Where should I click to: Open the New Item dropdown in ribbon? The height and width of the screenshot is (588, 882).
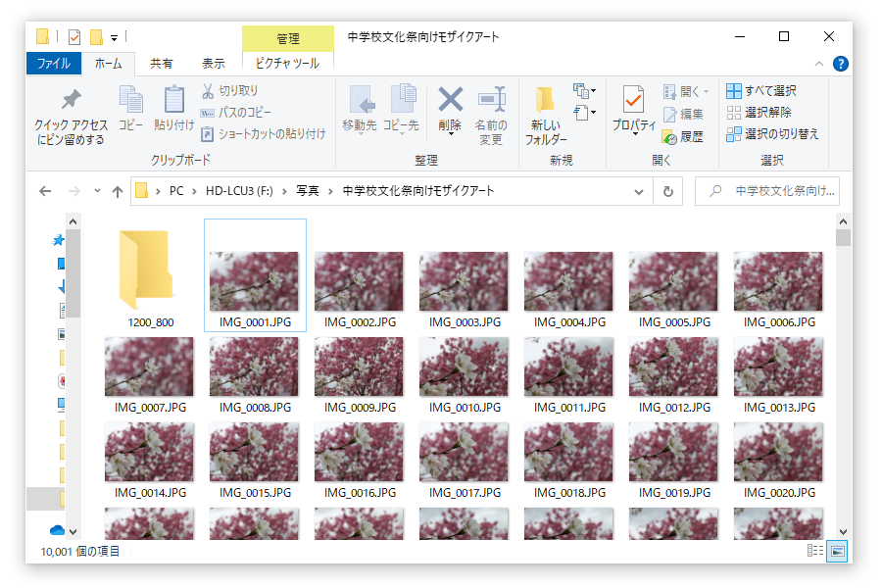click(x=584, y=90)
